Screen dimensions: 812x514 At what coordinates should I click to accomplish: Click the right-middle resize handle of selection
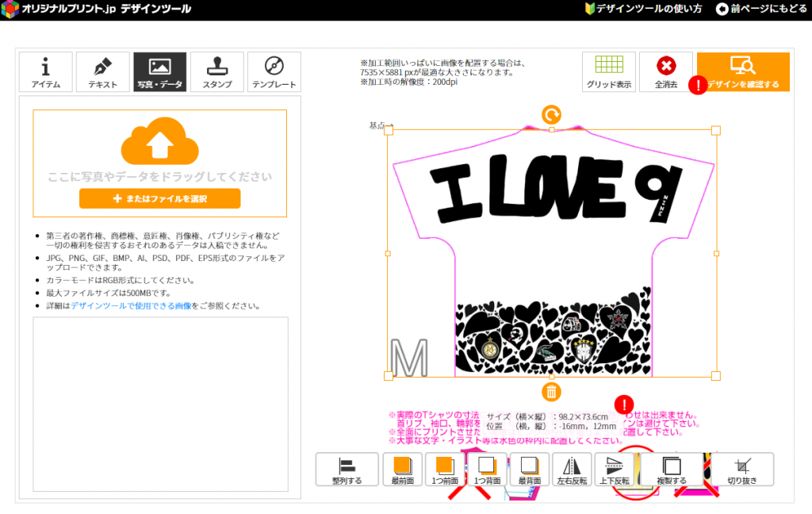click(716, 253)
